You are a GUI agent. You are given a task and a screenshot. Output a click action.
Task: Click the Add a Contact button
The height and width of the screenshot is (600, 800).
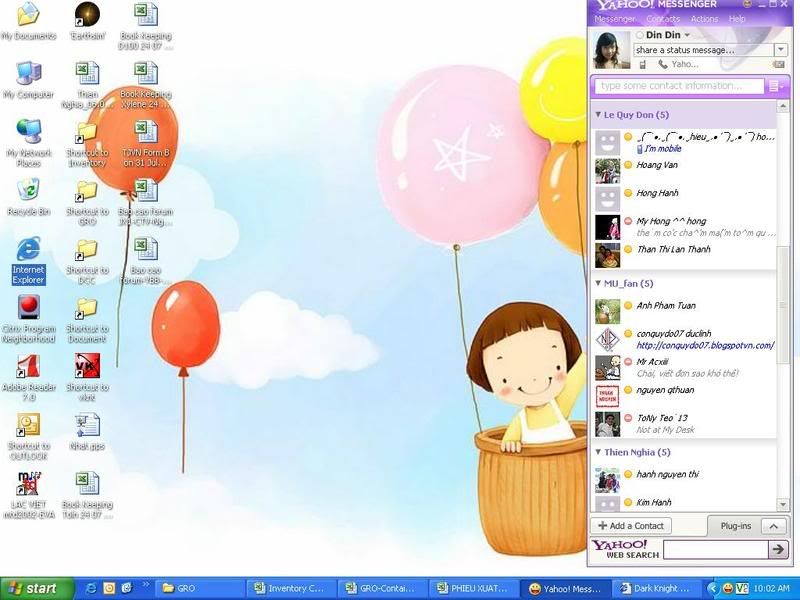pos(631,526)
